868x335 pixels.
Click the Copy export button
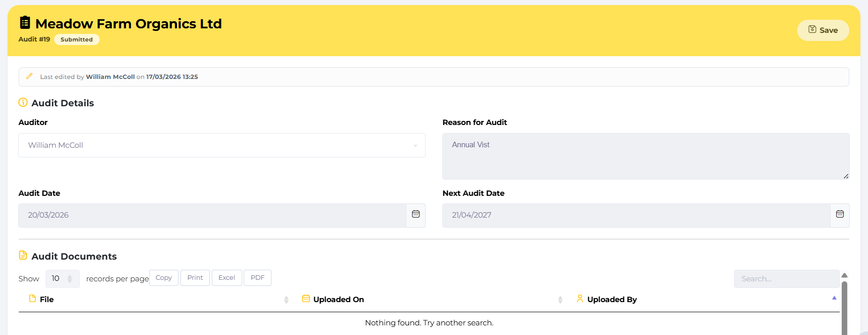pos(164,278)
